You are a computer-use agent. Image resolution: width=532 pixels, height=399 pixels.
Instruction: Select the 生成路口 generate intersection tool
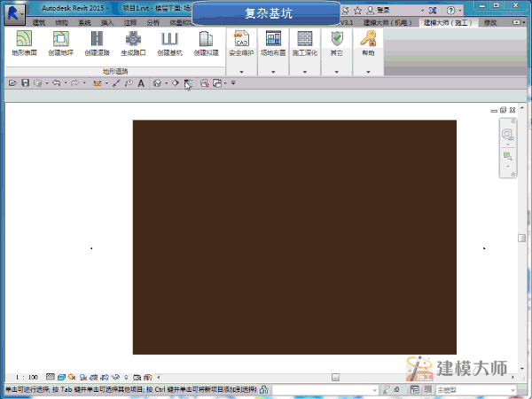point(133,43)
